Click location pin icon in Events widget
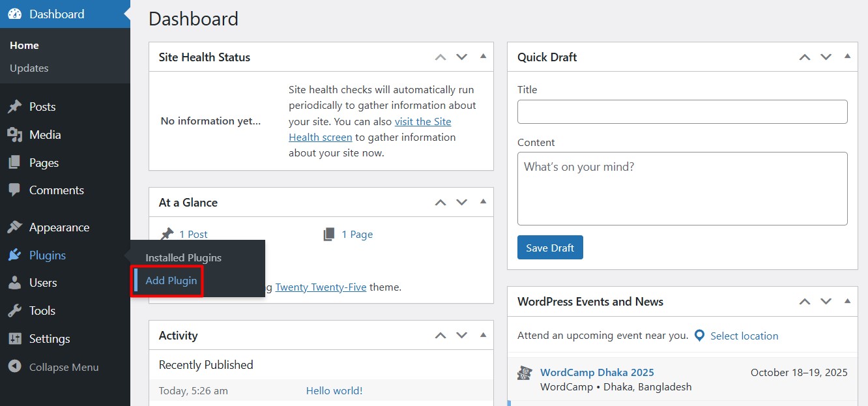 pyautogui.click(x=699, y=336)
